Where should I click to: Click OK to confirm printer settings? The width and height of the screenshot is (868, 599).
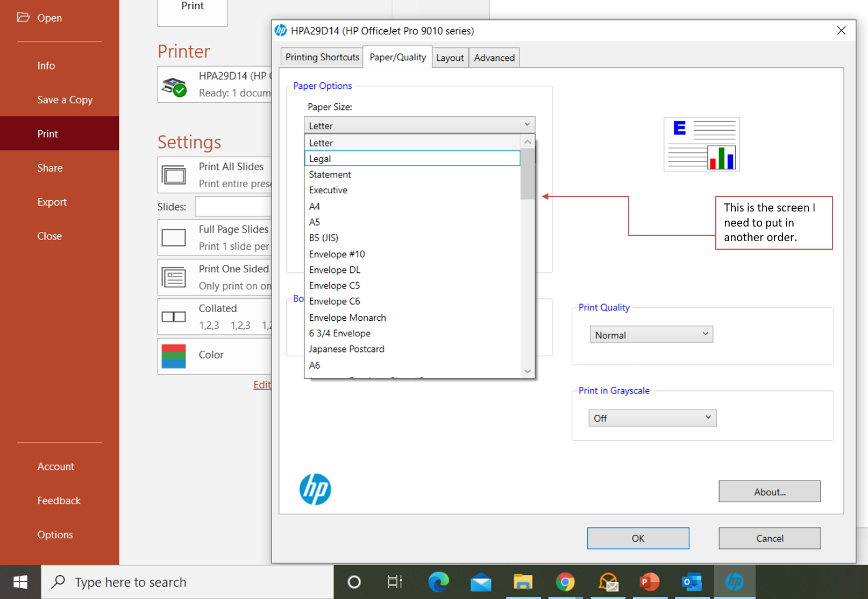[x=638, y=538]
